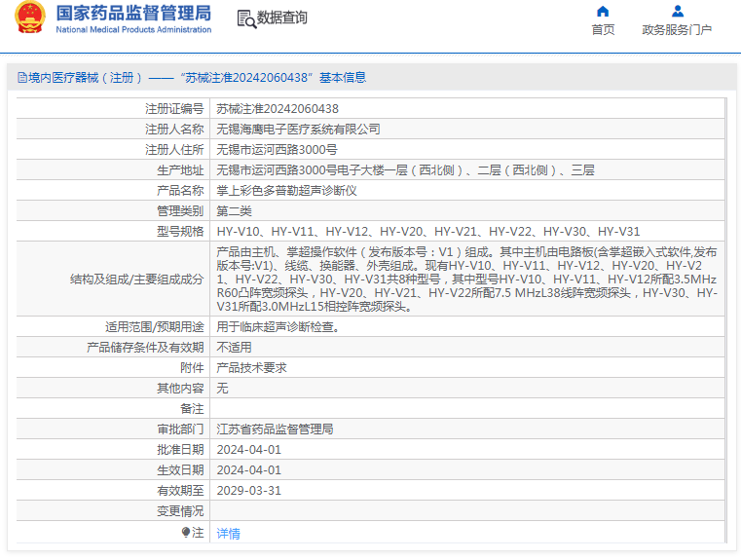Click the 首页 home icon
The image size is (741, 560).
click(603, 11)
